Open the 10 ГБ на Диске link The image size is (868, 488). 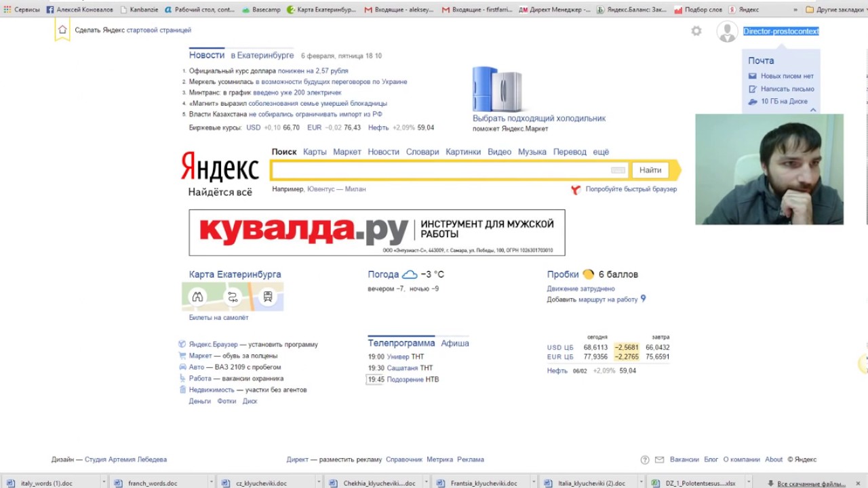click(x=784, y=101)
